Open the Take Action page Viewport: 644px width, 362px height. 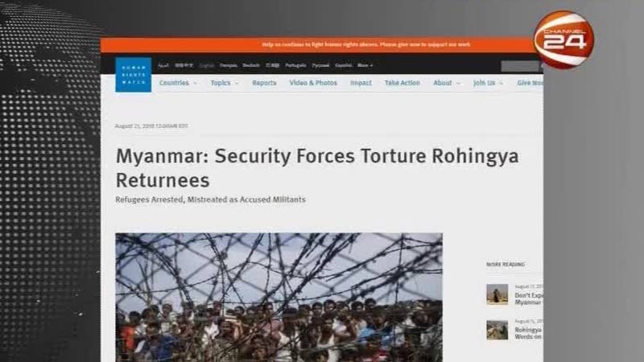pos(402,83)
